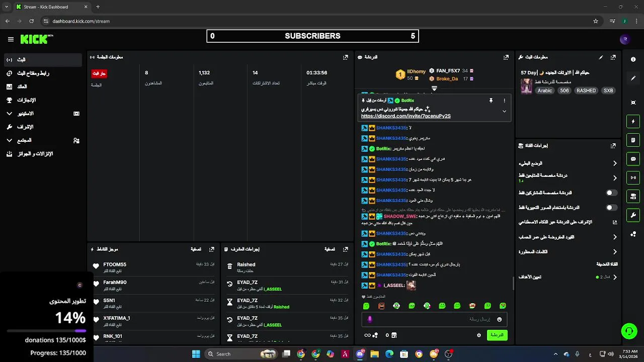Filter the moderator actions list
644x362 pixels.
point(330,249)
